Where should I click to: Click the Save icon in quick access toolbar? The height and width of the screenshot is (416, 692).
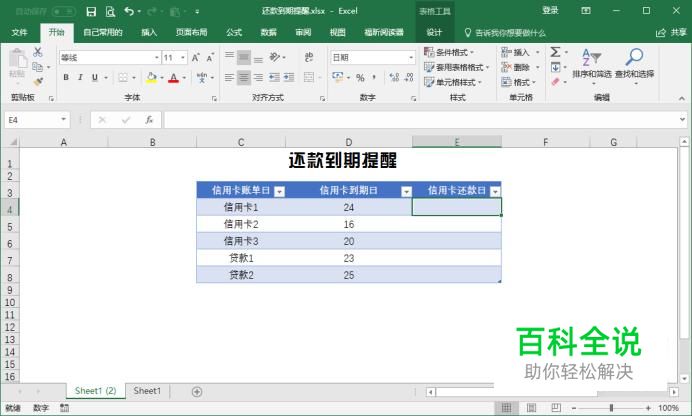click(91, 11)
